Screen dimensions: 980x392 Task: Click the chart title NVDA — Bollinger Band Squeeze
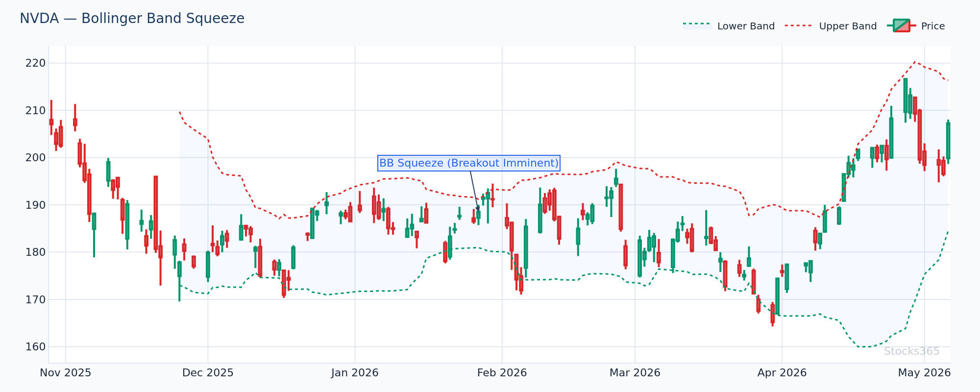[132, 19]
